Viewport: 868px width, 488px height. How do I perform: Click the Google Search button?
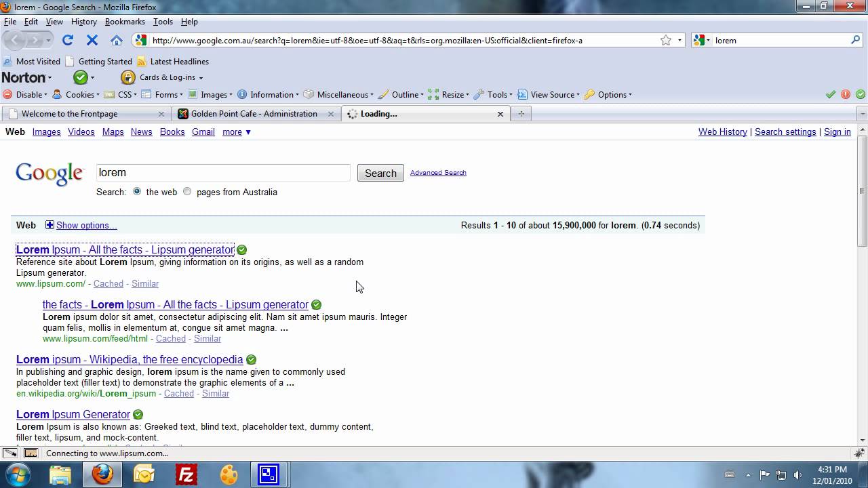click(x=380, y=173)
